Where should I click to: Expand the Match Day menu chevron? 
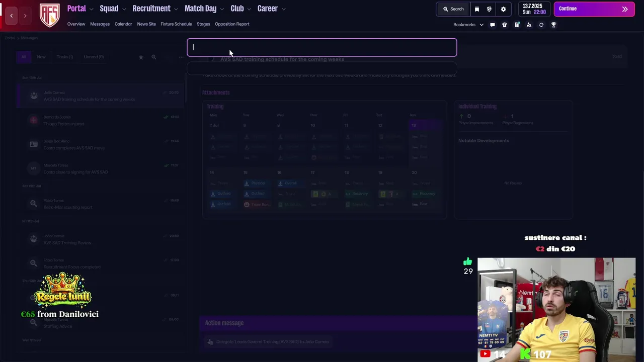[x=221, y=9]
